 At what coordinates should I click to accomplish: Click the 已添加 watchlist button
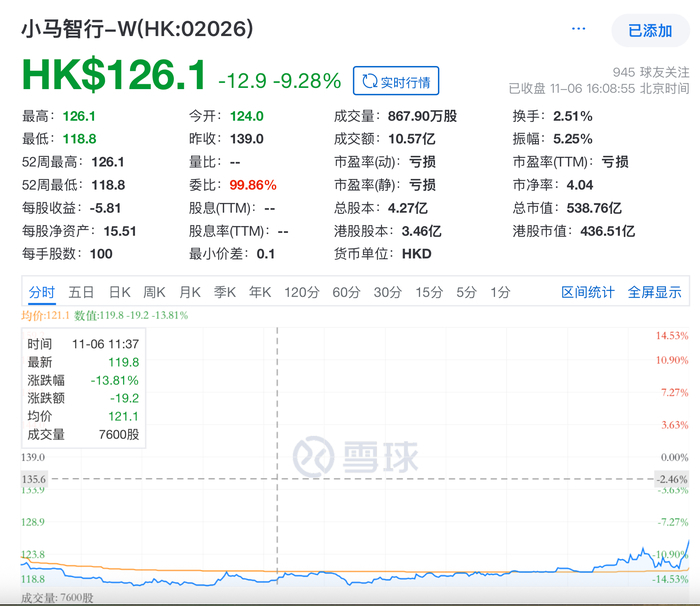(x=649, y=30)
